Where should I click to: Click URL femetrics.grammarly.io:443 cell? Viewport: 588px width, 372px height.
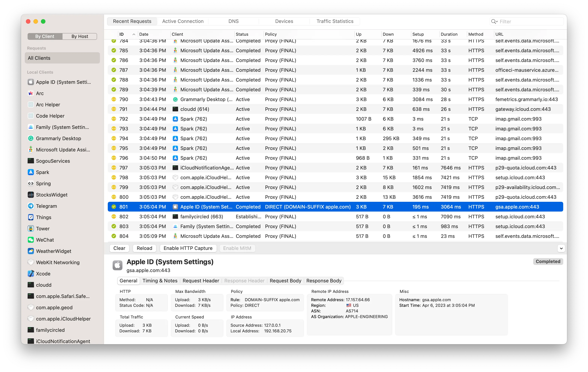coord(526,99)
